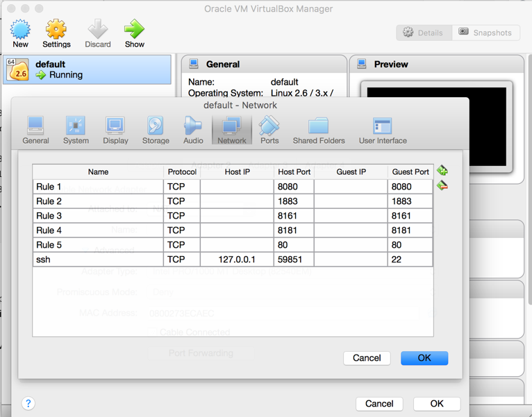The width and height of the screenshot is (532, 417).
Task: Add a new port forwarding rule
Action: point(442,170)
